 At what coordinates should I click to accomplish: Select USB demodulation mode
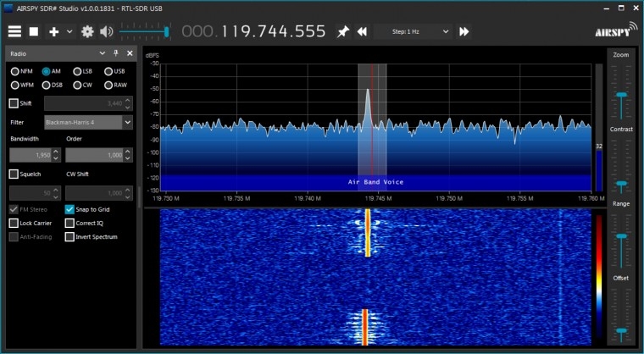[114, 71]
